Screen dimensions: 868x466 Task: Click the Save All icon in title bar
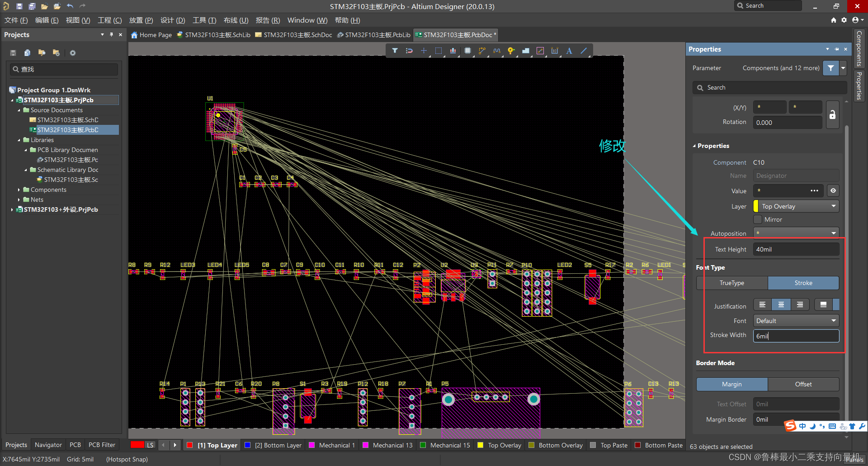tap(32, 6)
